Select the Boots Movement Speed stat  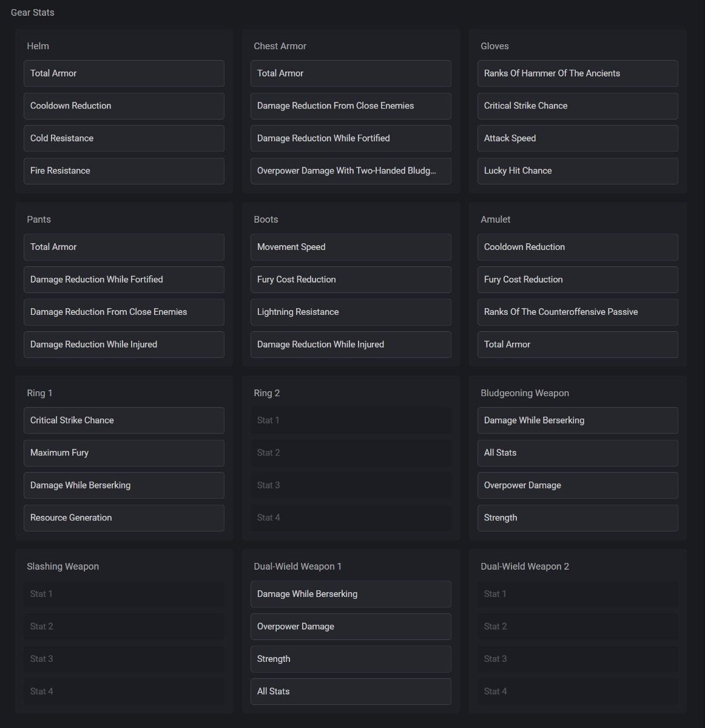click(351, 247)
